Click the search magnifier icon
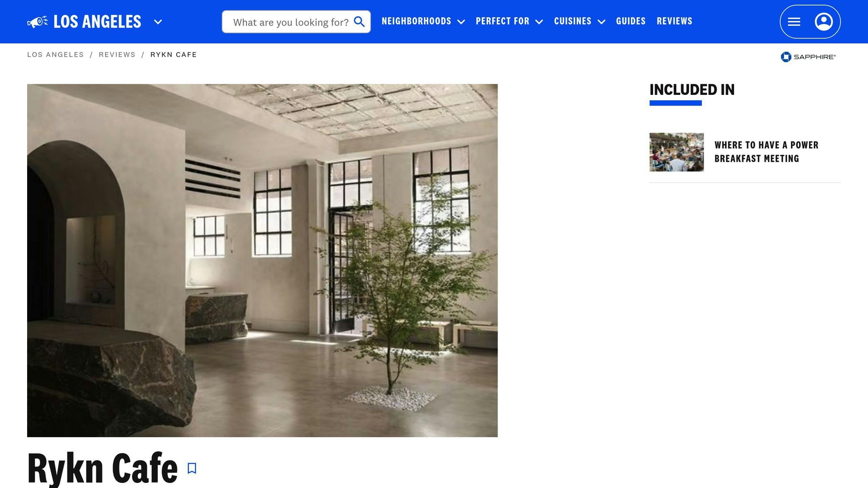 359,22
